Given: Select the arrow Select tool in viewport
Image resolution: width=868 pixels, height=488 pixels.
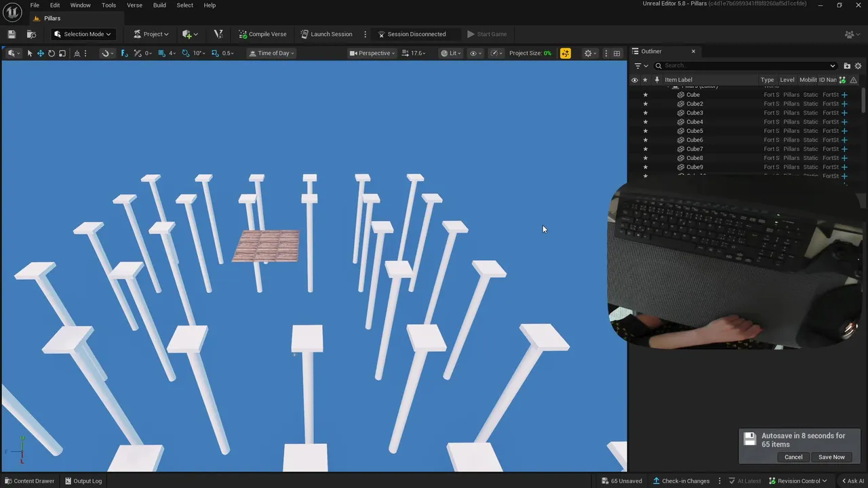Looking at the screenshot, I should pyautogui.click(x=29, y=53).
